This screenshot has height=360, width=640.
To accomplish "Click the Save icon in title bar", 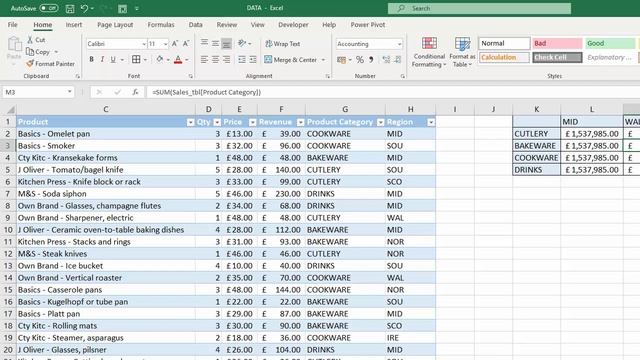I will (x=70, y=8).
